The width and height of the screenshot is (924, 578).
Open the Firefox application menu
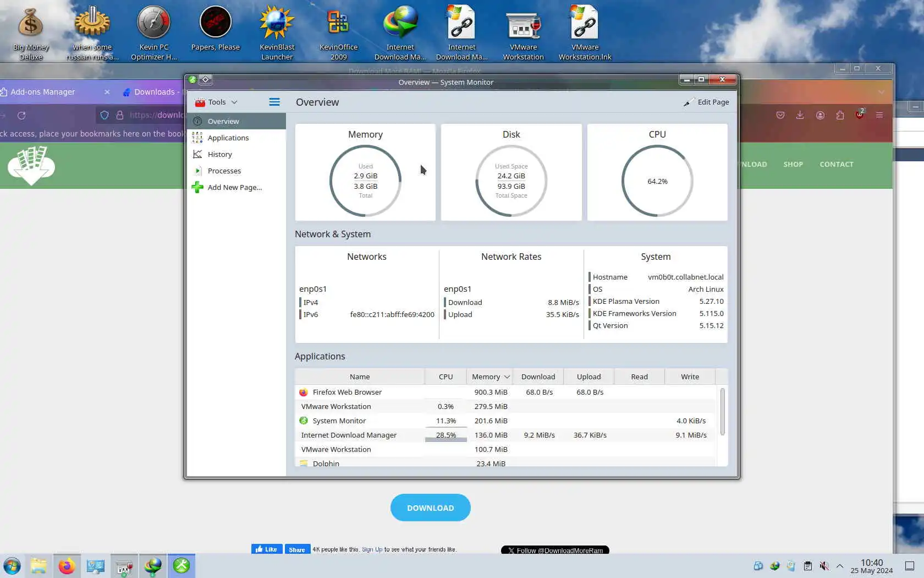[879, 115]
